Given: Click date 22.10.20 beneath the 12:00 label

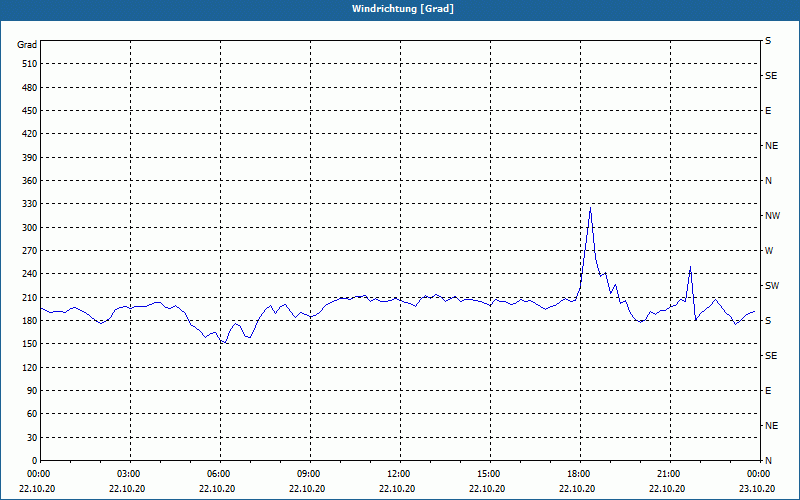Looking at the screenshot, I should click(398, 489).
